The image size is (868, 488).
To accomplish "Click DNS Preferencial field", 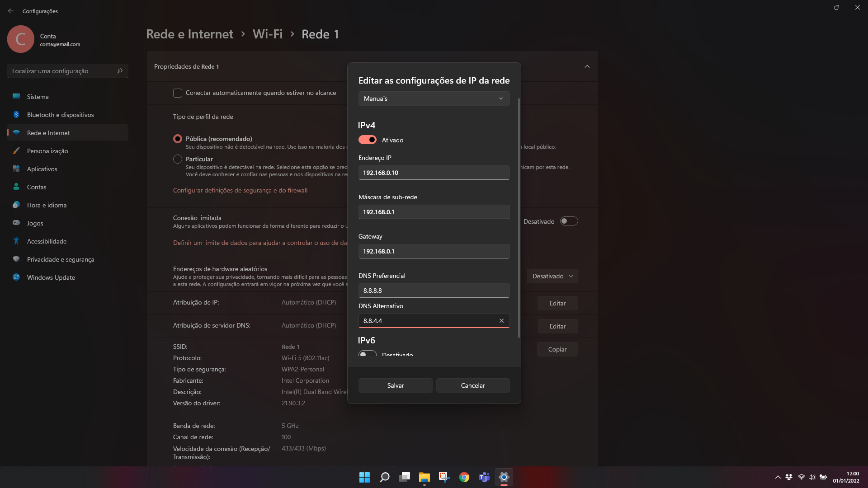I will 434,291.
